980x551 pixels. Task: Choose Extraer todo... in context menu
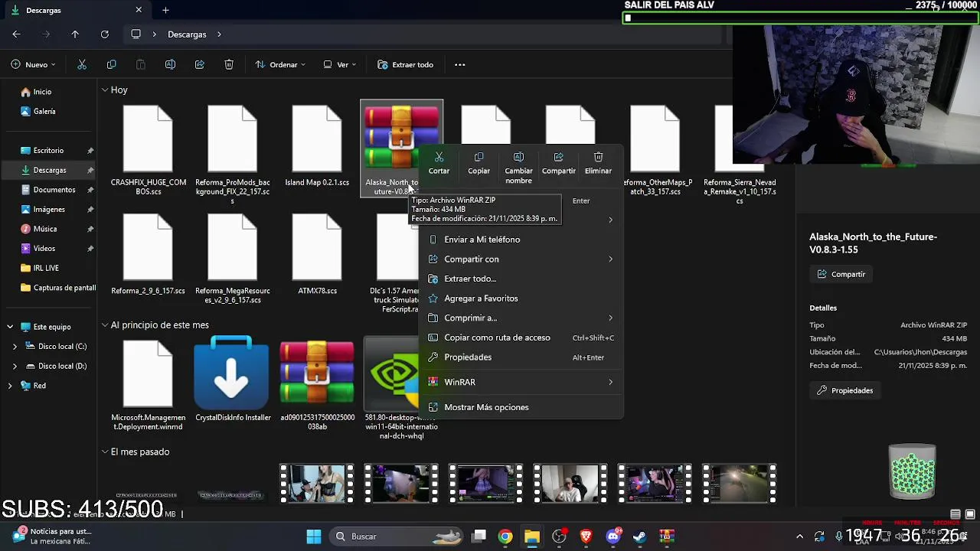(x=521, y=279)
